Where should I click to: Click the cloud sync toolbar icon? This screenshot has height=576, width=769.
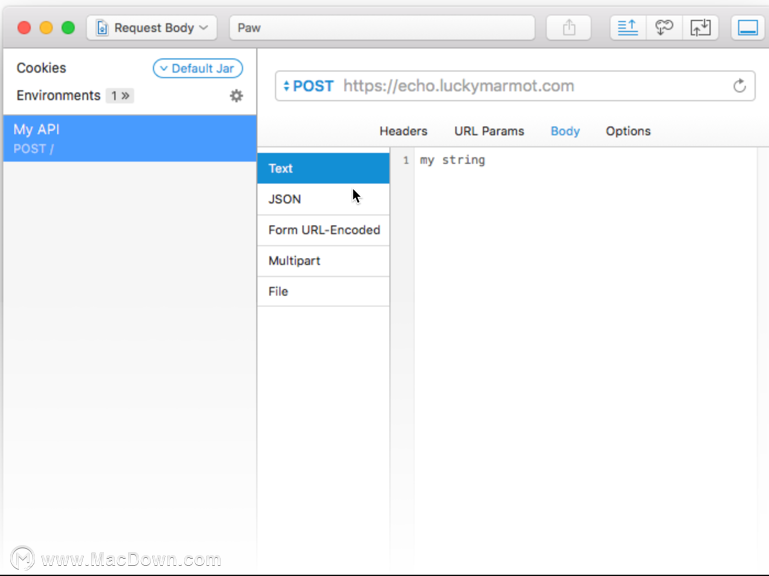pos(664,27)
